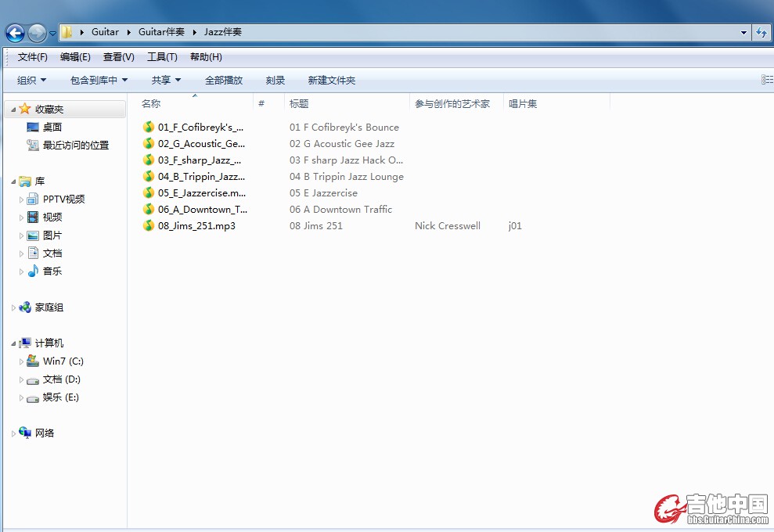Click the Back navigation arrow button
774x532 pixels.
pos(15,33)
